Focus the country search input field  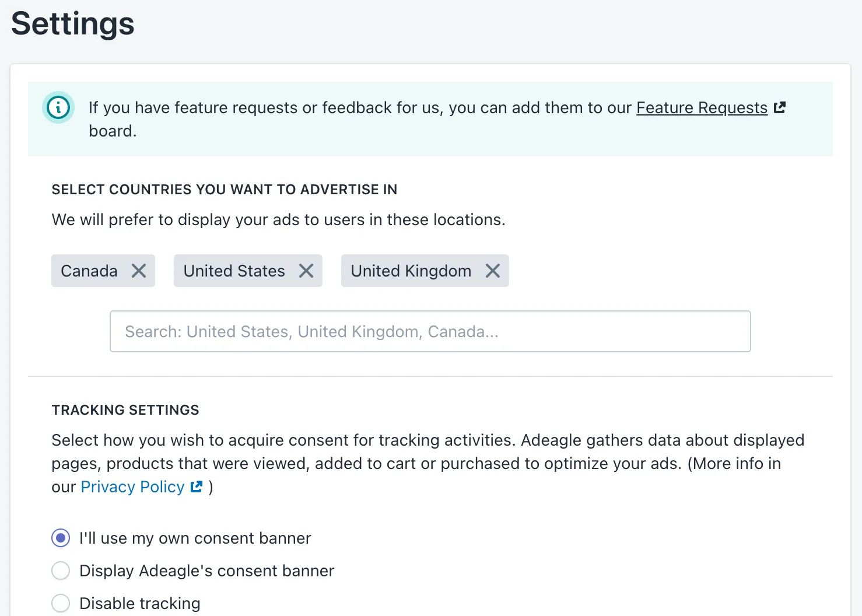[x=430, y=331]
